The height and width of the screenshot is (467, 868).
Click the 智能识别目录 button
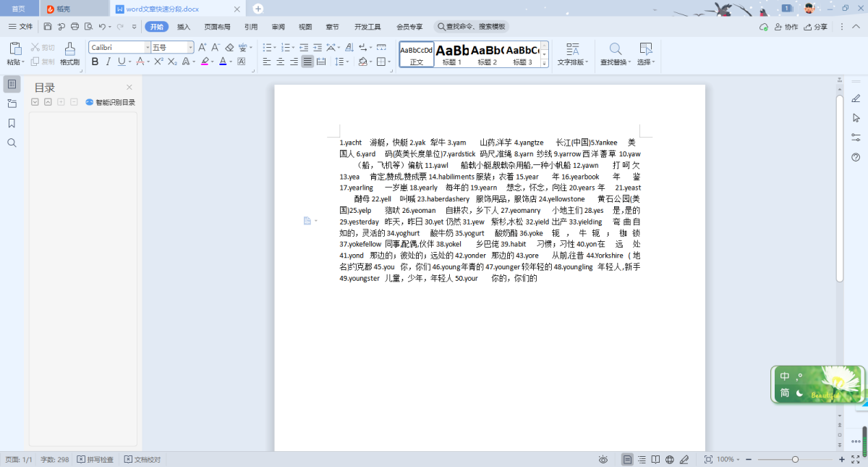tap(111, 102)
